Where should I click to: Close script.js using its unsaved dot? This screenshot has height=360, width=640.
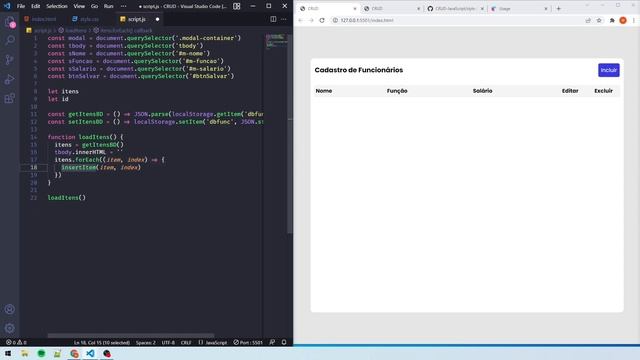point(157,19)
